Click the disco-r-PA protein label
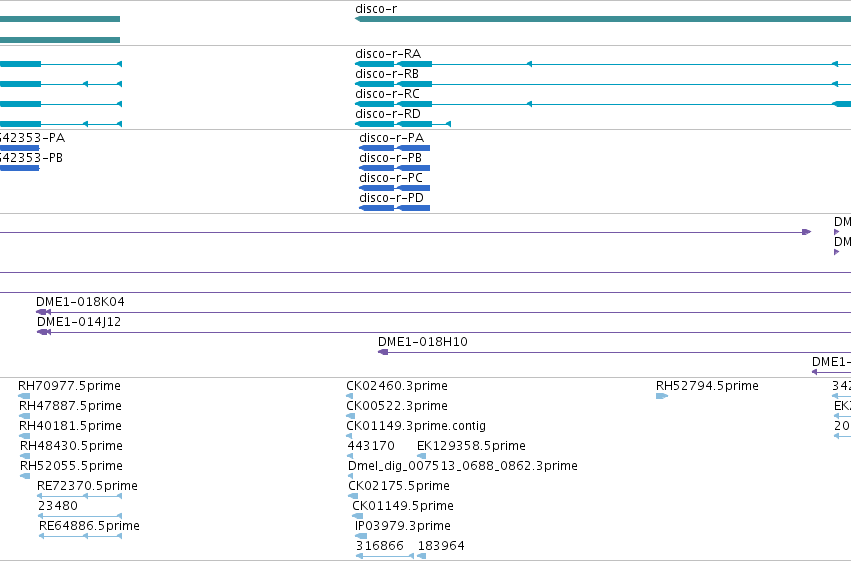The width and height of the screenshot is (851, 561). point(392,138)
